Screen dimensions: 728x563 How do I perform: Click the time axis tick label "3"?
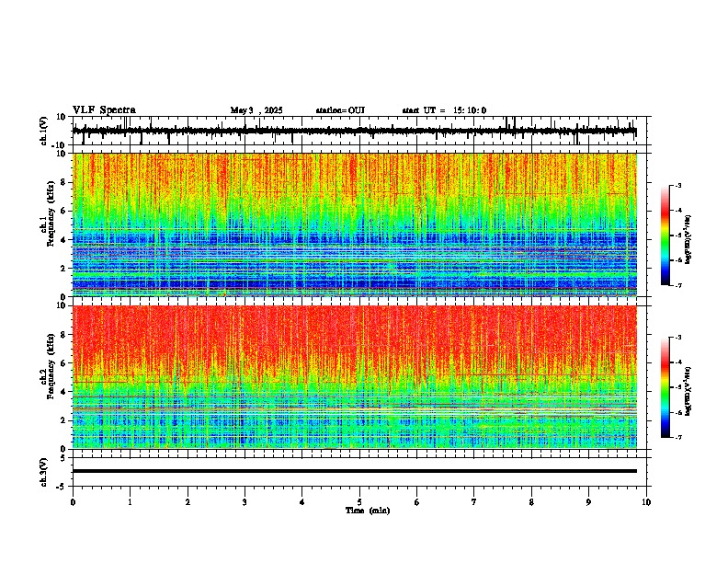pos(245,502)
